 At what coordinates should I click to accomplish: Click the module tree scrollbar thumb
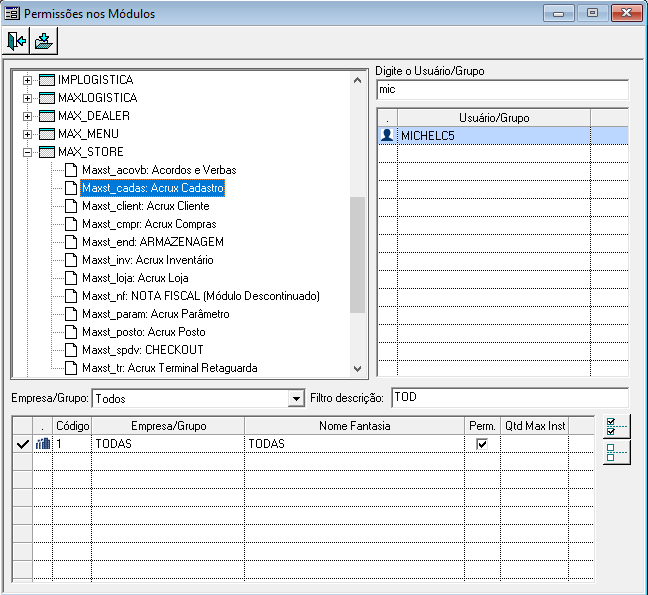point(357,255)
